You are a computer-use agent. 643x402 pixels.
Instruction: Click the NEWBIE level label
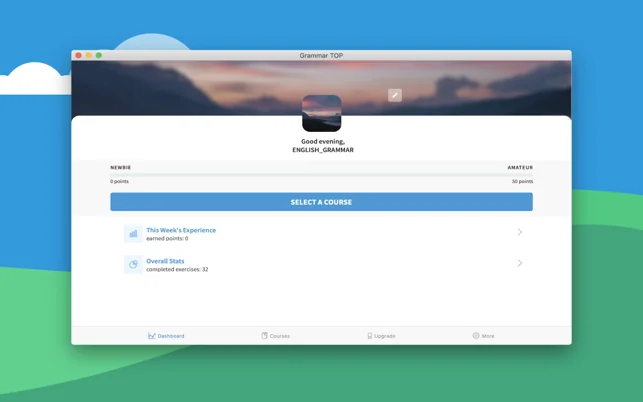[x=121, y=167]
